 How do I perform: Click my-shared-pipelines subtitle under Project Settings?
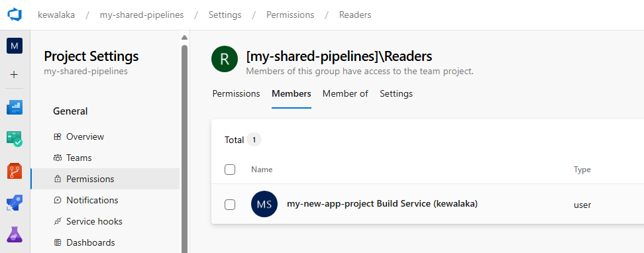click(x=86, y=72)
